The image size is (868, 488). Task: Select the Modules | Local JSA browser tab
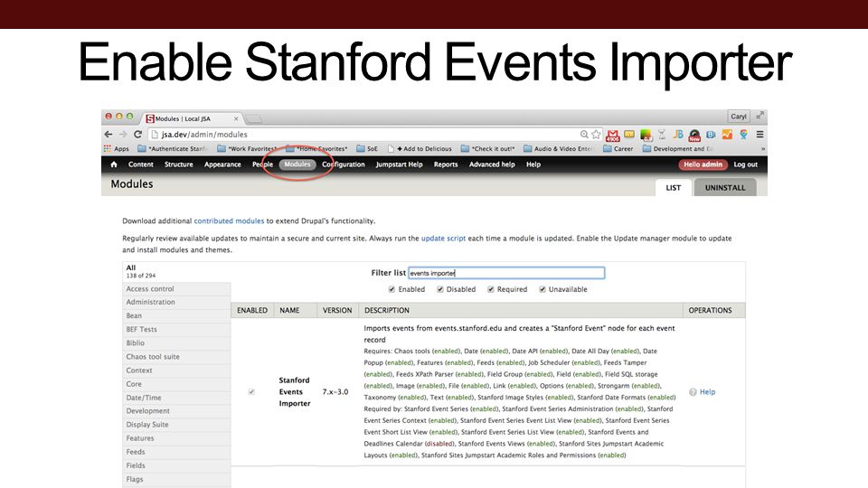click(191, 118)
